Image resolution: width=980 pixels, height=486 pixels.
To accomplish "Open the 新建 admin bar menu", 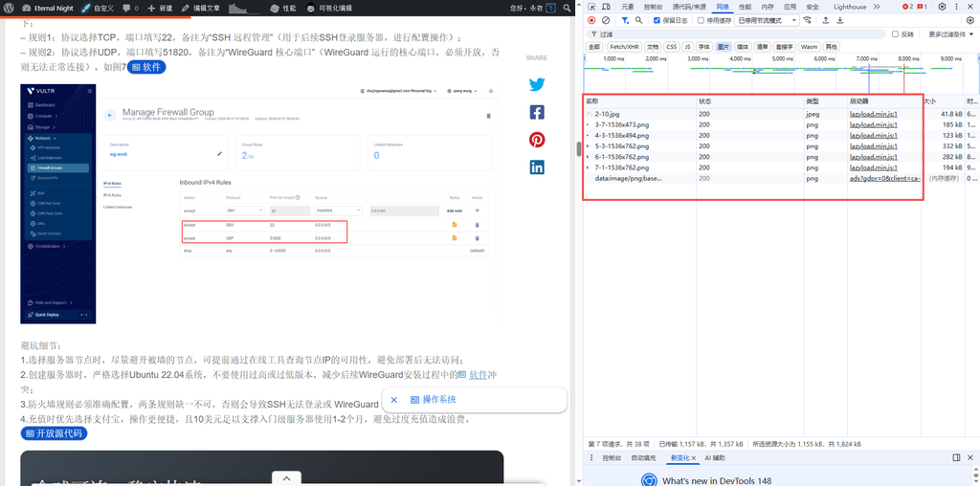I will 160,8.
